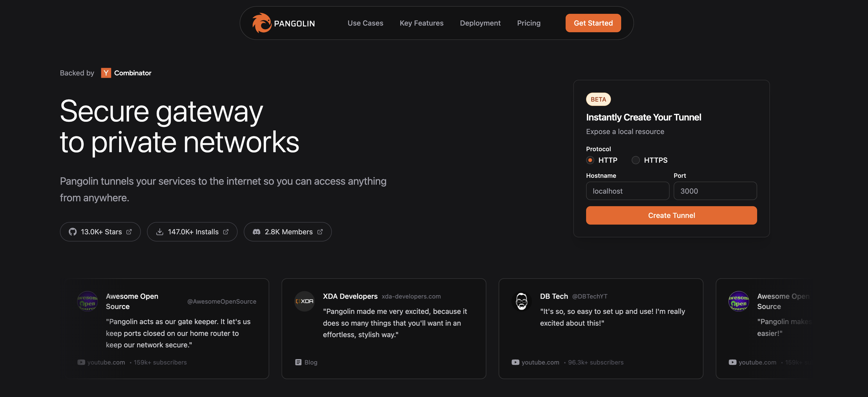
Task: Click the Blog icon in XDA card
Action: click(298, 362)
